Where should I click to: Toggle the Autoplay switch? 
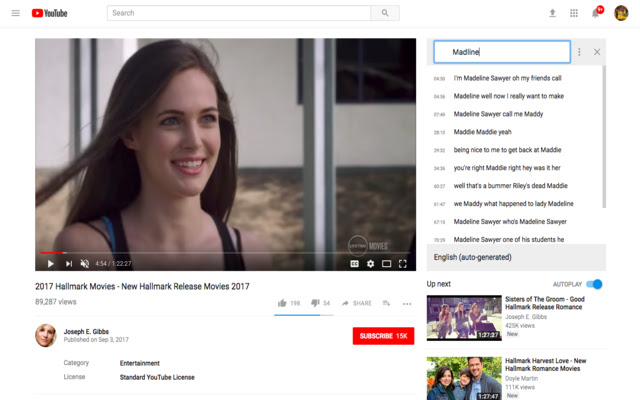pyautogui.click(x=594, y=284)
